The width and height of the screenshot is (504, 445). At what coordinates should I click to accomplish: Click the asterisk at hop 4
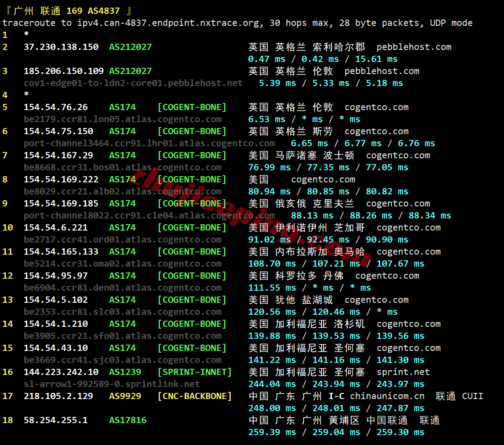[26, 94]
